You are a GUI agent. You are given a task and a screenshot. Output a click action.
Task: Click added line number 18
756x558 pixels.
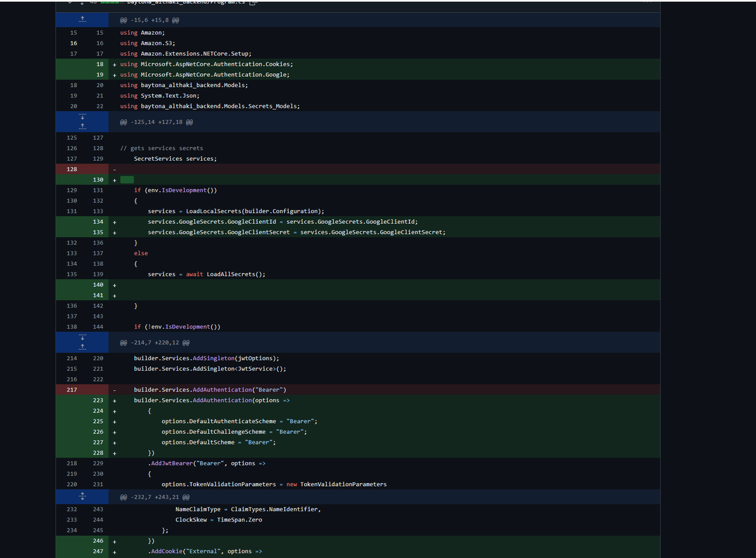click(100, 64)
